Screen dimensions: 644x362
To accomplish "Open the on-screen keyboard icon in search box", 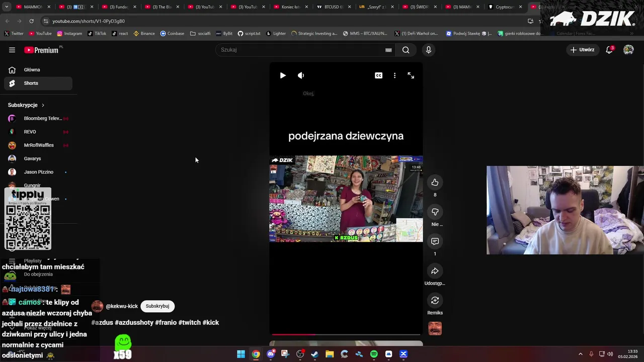I will click(x=388, y=50).
